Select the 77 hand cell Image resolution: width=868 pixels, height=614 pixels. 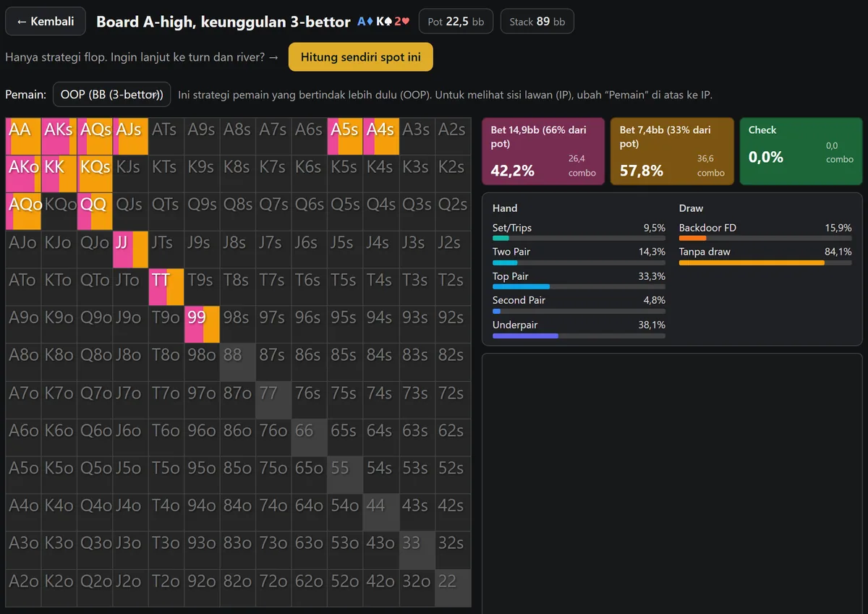tap(273, 399)
